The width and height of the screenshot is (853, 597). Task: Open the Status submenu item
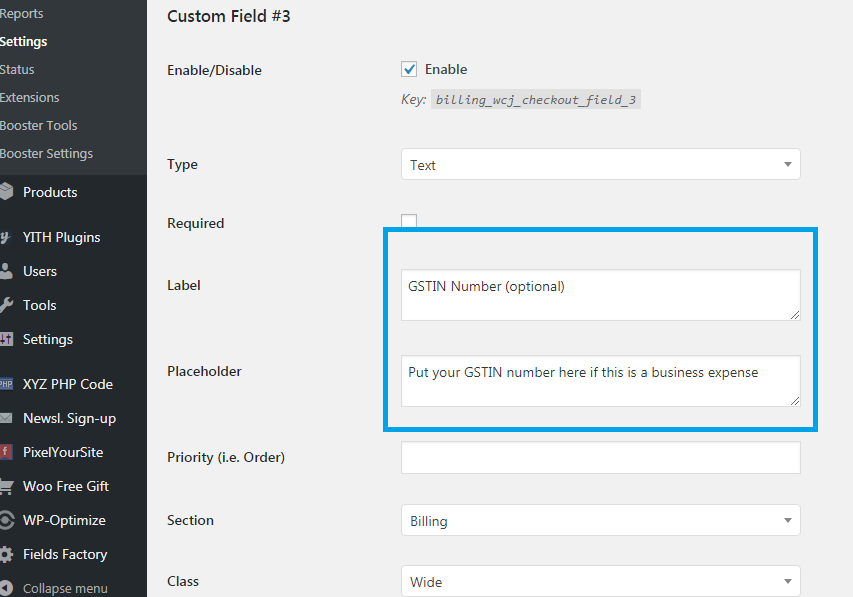point(17,70)
